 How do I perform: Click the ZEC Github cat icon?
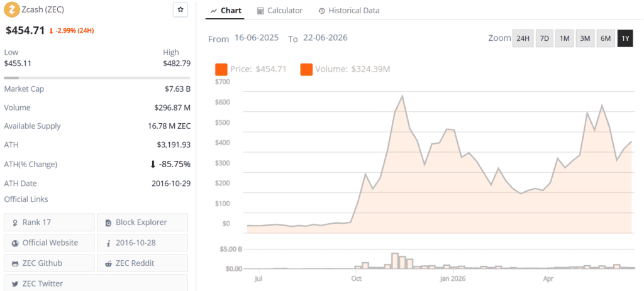click(x=15, y=263)
